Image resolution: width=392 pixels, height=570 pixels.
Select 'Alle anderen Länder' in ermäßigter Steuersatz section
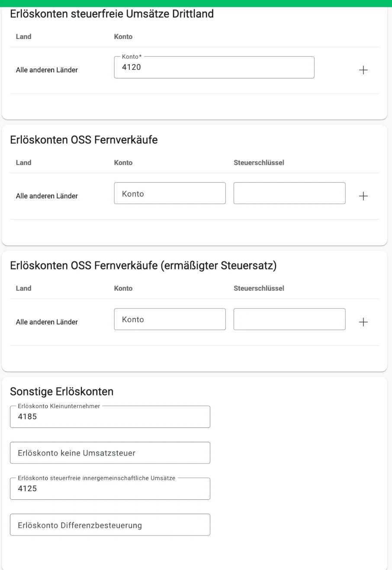(x=47, y=322)
